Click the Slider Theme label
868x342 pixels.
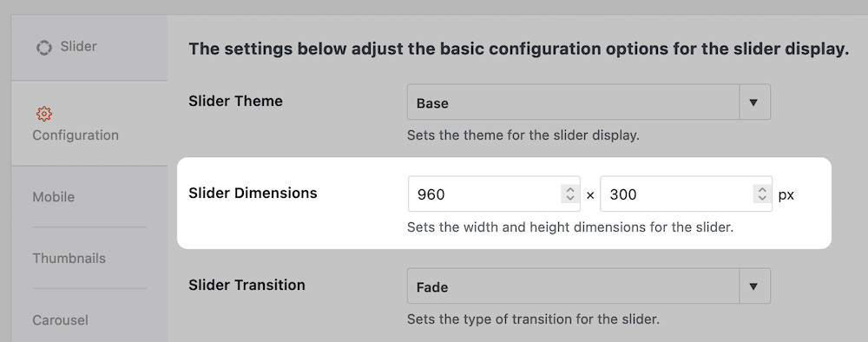point(236,102)
